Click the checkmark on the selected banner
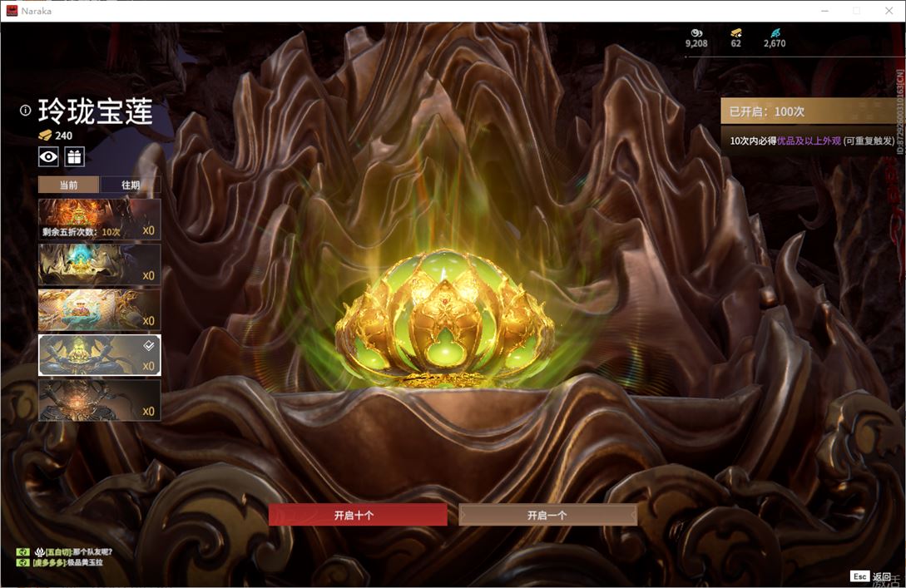Viewport: 906px width, 588px height. tap(148, 345)
